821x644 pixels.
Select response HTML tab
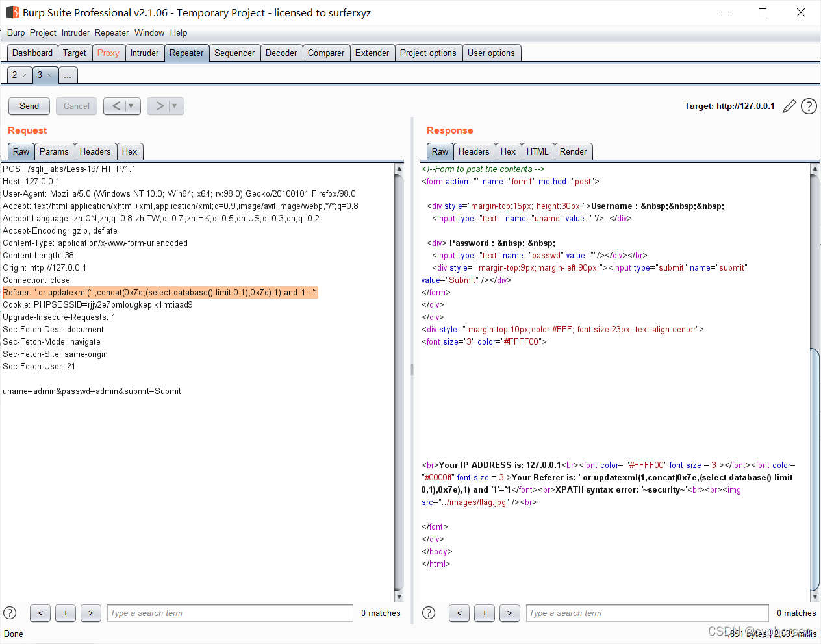pyautogui.click(x=538, y=151)
